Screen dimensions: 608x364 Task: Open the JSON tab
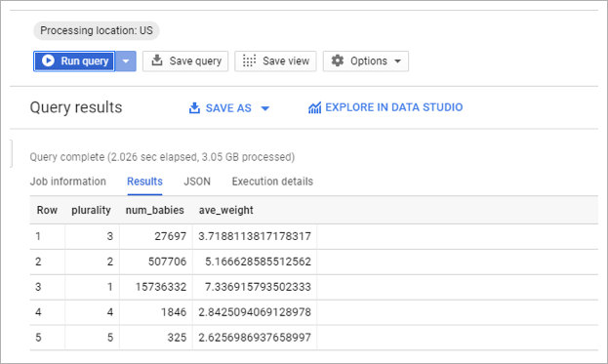197,182
